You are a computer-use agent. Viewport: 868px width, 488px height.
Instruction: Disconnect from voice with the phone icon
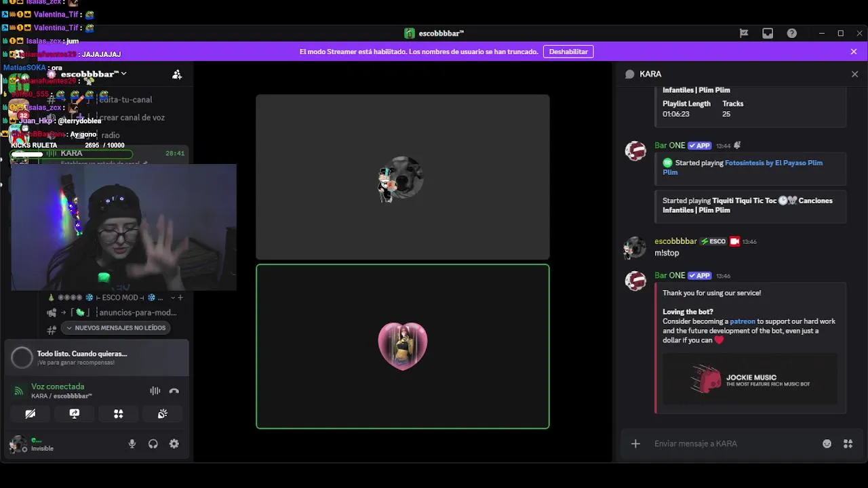(174, 390)
